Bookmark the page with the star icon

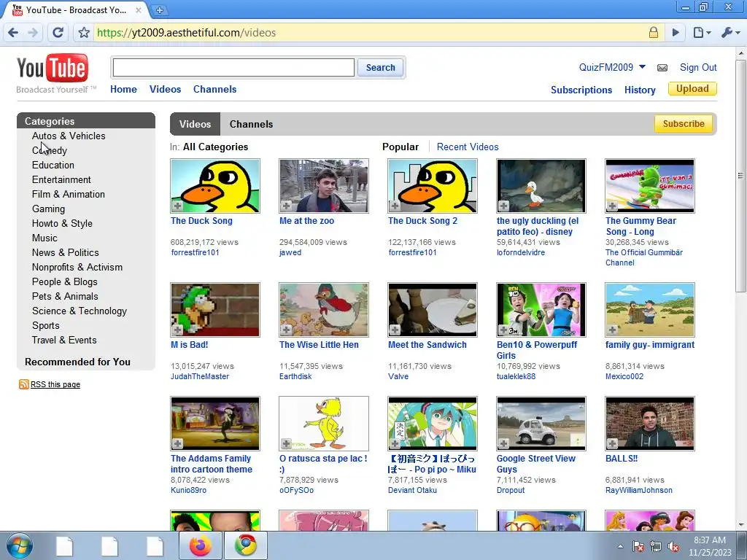[x=84, y=32]
